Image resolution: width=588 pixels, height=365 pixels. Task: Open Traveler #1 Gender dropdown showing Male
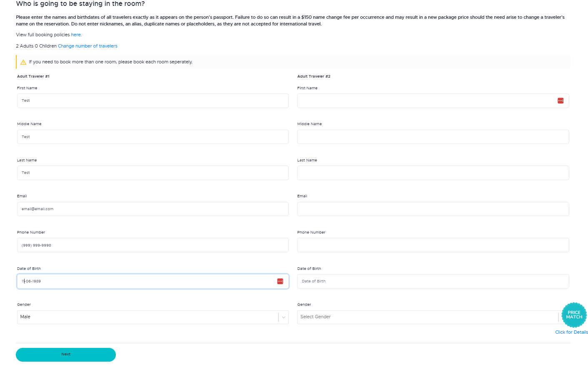[146, 317]
